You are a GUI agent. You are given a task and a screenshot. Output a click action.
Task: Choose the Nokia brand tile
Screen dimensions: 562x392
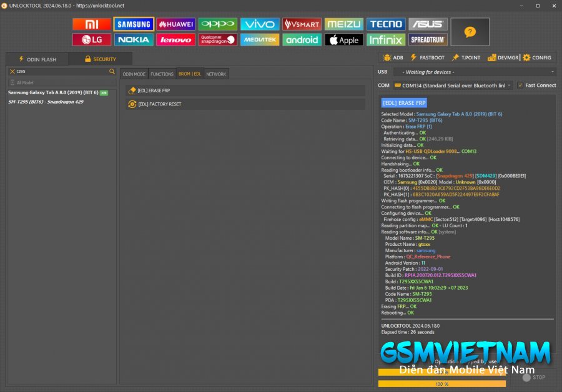click(134, 39)
